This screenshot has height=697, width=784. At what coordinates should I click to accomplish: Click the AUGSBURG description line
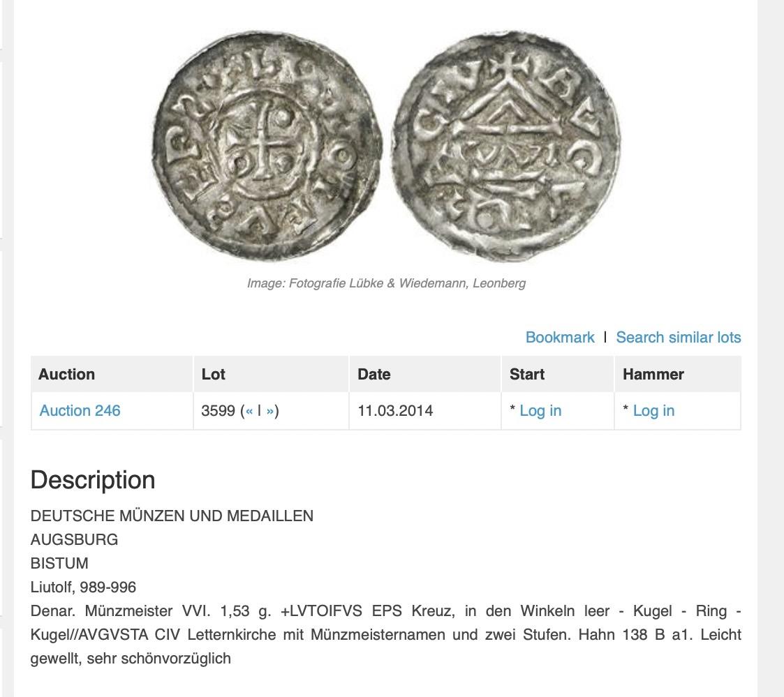coord(74,539)
